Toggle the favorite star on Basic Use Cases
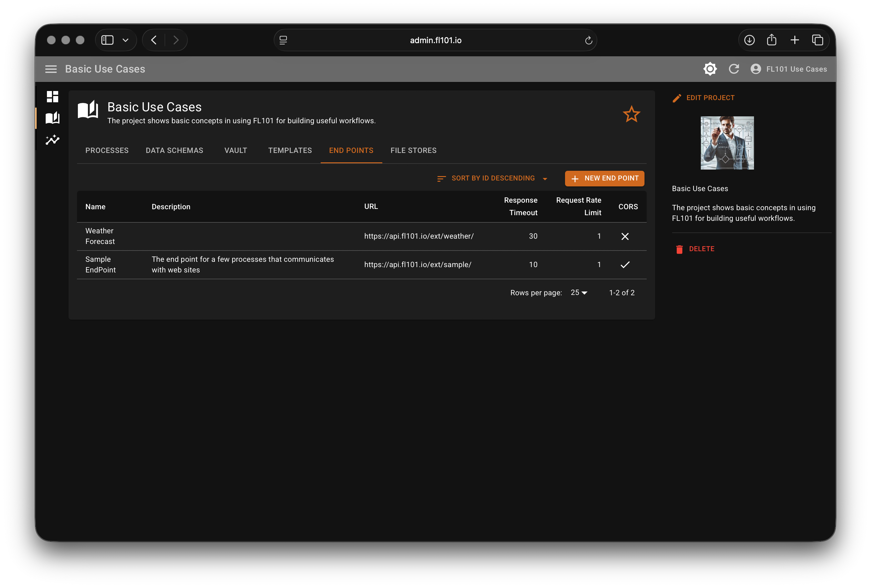Viewport: 871px width, 588px height. click(632, 114)
